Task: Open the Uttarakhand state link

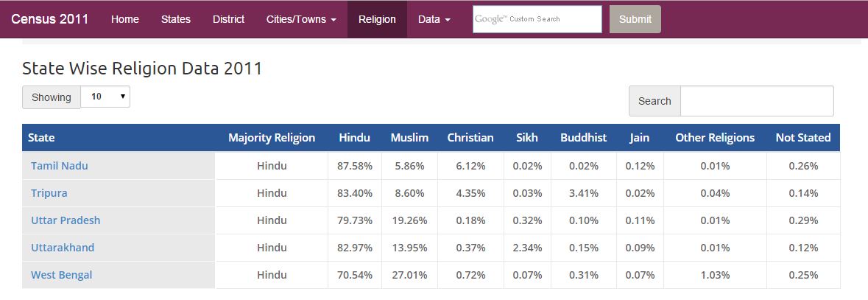Action: point(63,248)
